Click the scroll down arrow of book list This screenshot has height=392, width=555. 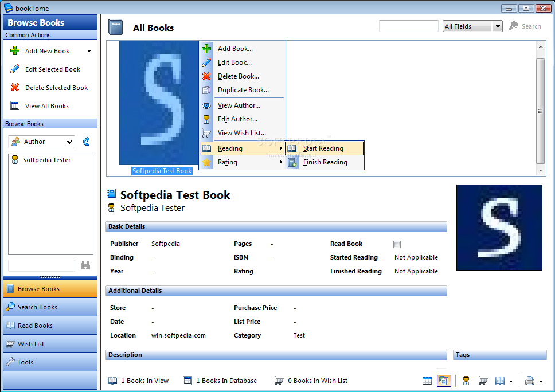tap(540, 171)
